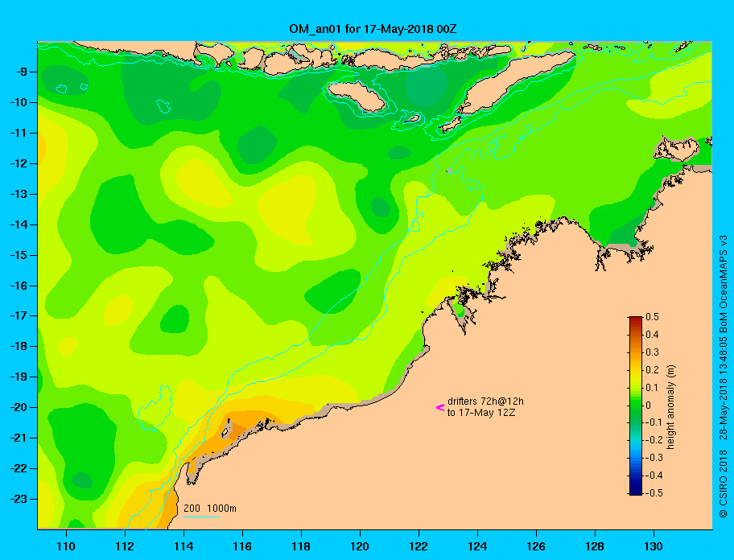Click the '0' color bar label
This screenshot has width=734, height=560.
tap(649, 406)
